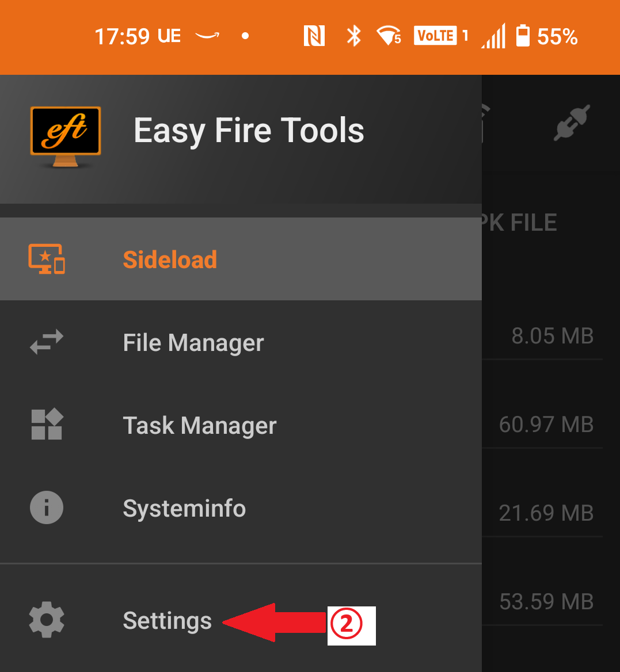Open Settings from the navigation drawer
The width and height of the screenshot is (620, 672).
coord(167,620)
